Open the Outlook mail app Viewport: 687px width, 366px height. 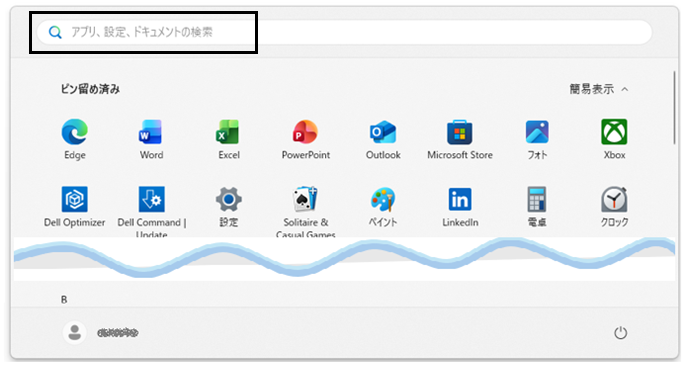point(383,132)
